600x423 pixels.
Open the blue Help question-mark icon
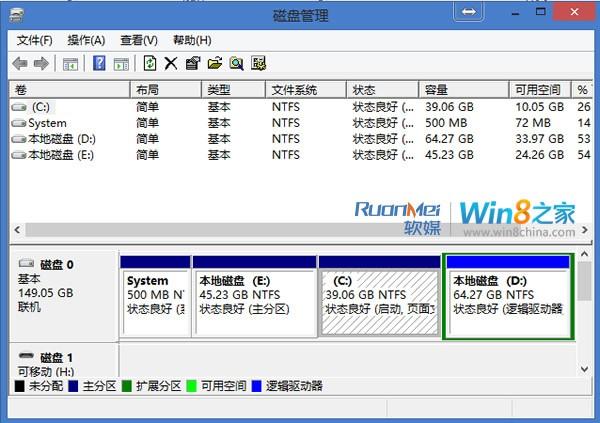tap(99, 63)
